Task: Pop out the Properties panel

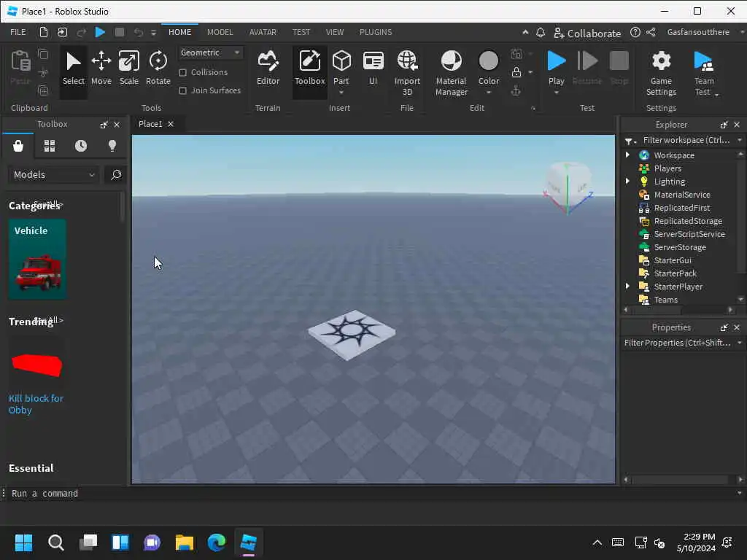Action: pos(724,327)
